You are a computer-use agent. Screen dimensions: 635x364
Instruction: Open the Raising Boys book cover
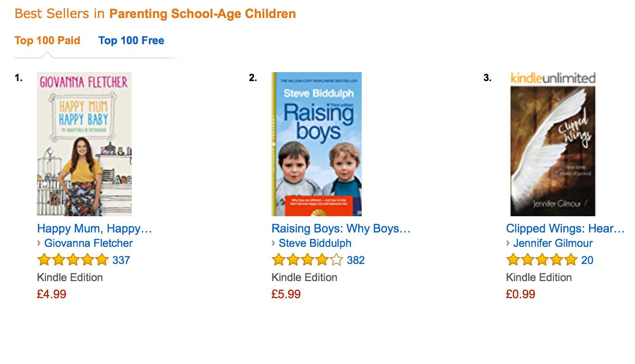pos(317,144)
